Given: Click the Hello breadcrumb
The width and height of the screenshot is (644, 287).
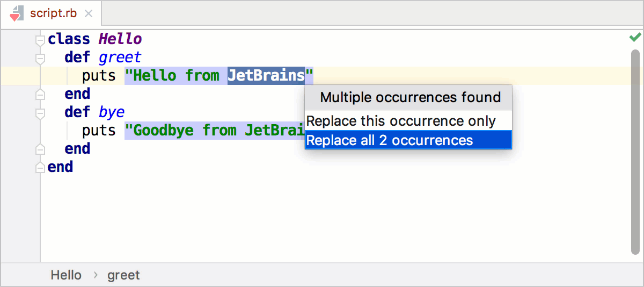Looking at the screenshot, I should point(66,275).
